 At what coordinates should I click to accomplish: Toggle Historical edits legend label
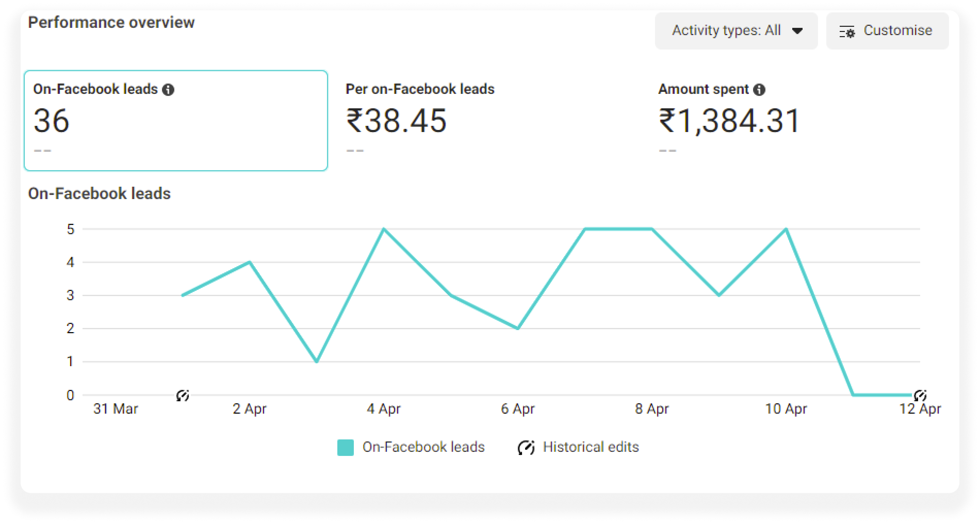591,447
